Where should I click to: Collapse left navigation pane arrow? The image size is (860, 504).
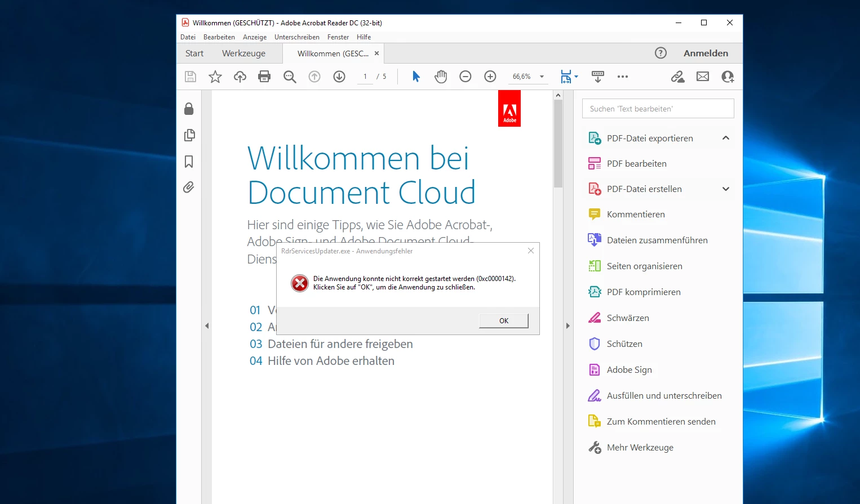pos(207,325)
